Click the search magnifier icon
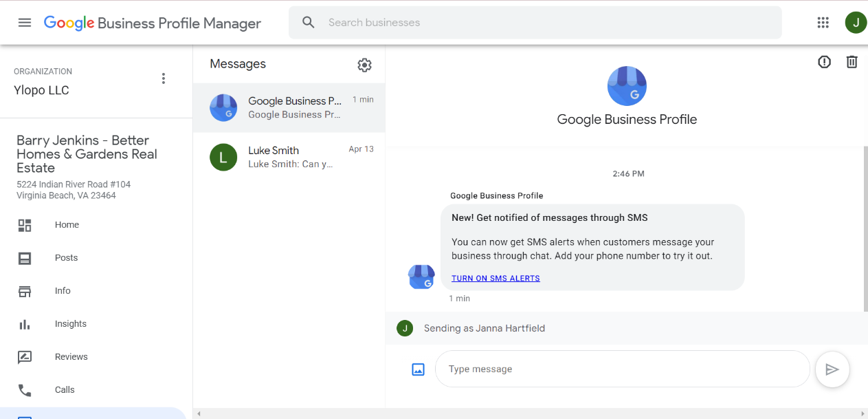Image resolution: width=868 pixels, height=419 pixels. (x=309, y=23)
